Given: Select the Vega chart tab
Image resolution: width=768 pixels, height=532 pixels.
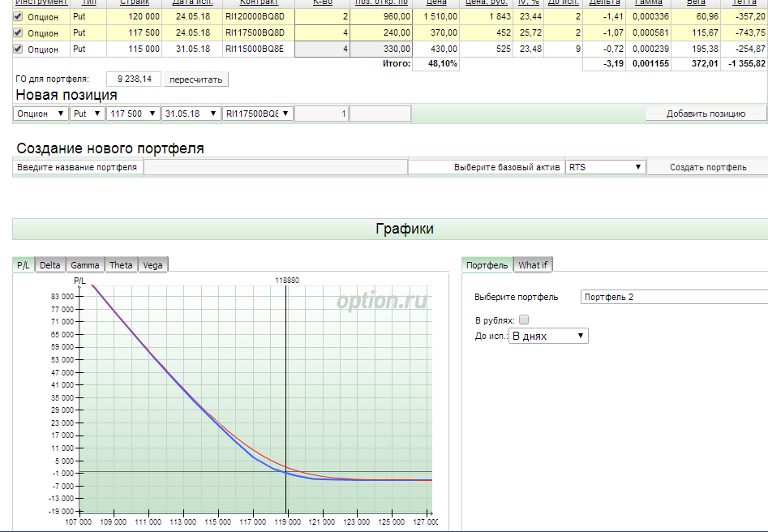Looking at the screenshot, I should click(152, 265).
